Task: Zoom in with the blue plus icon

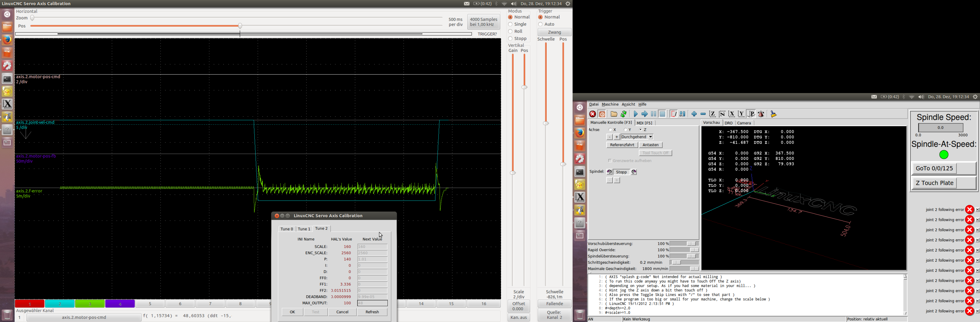Action: (x=694, y=114)
